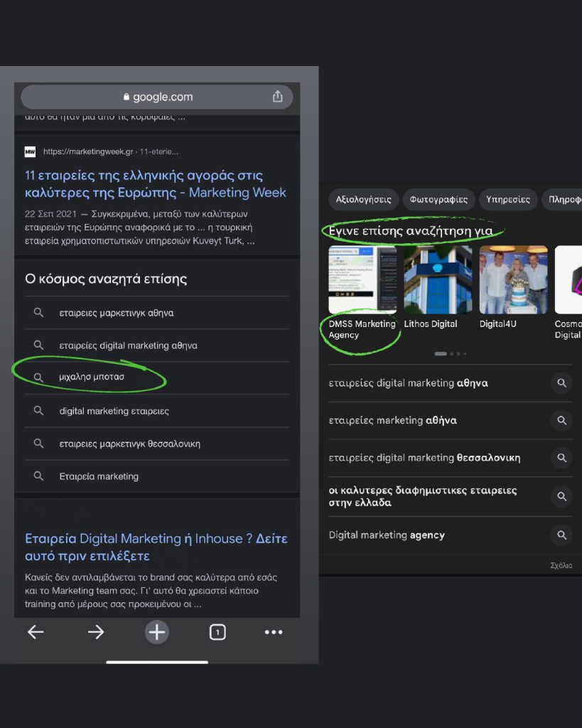This screenshot has height=728, width=582.
Task: Open the three-dot browser menu
Action: coord(274,632)
